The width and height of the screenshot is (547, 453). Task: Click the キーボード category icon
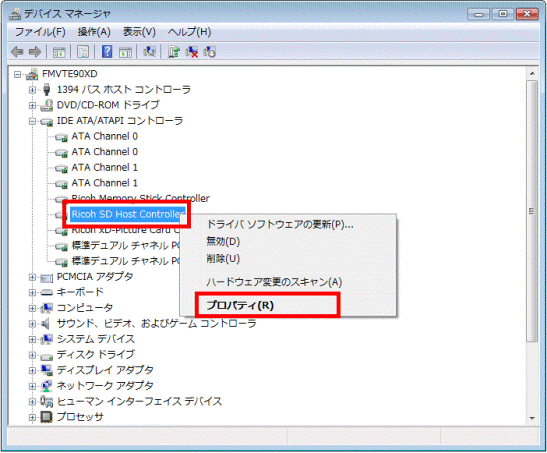pos(46,293)
